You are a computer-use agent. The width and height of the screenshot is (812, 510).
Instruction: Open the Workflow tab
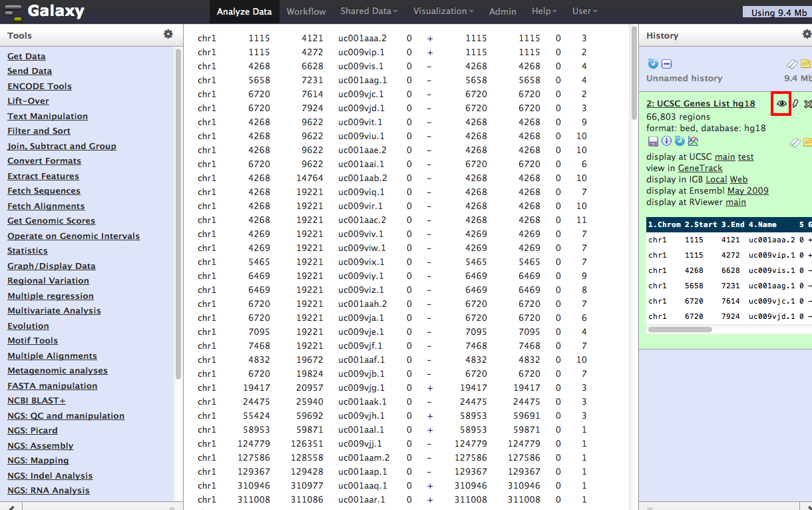click(306, 11)
